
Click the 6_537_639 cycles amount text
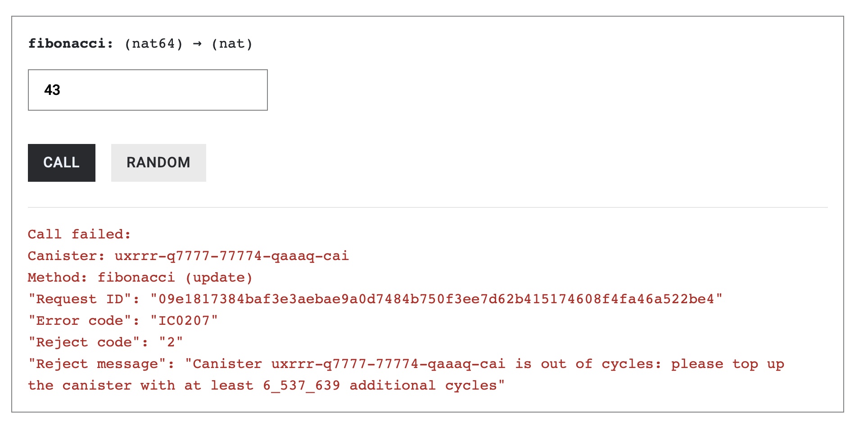tap(301, 385)
